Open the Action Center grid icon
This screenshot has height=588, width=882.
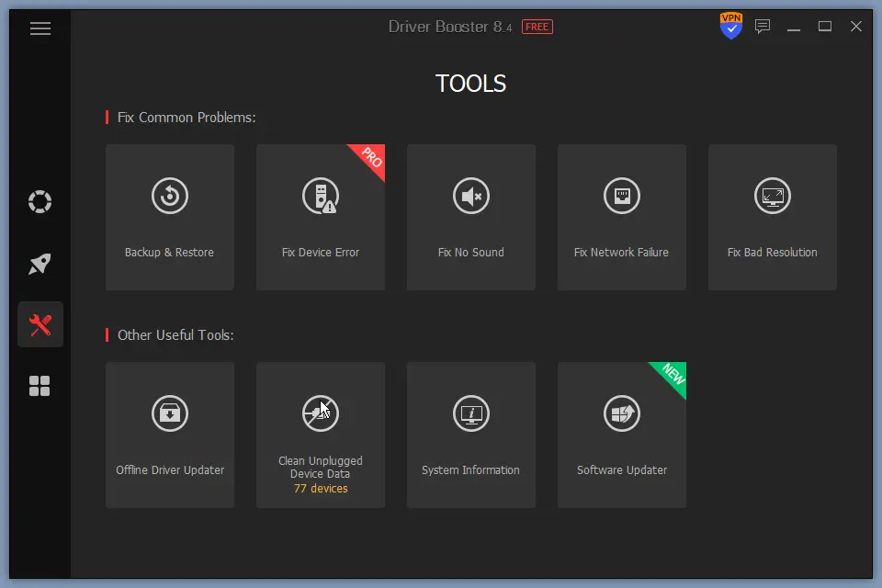click(x=40, y=386)
